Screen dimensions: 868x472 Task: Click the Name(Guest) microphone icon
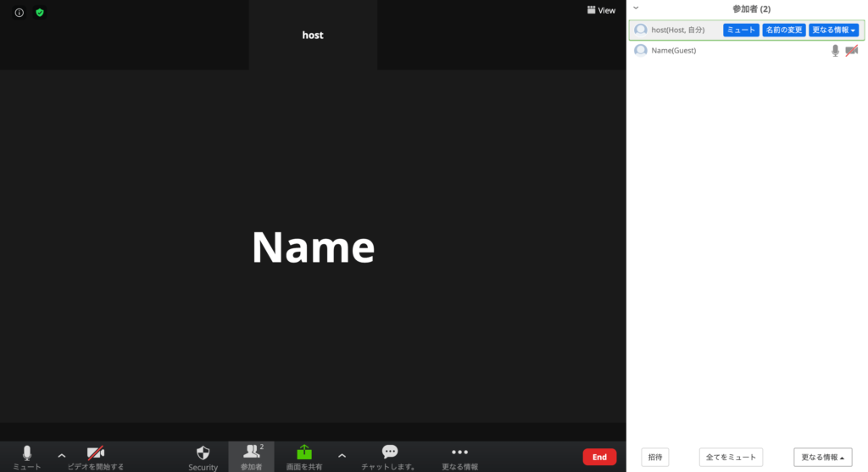pyautogui.click(x=835, y=51)
